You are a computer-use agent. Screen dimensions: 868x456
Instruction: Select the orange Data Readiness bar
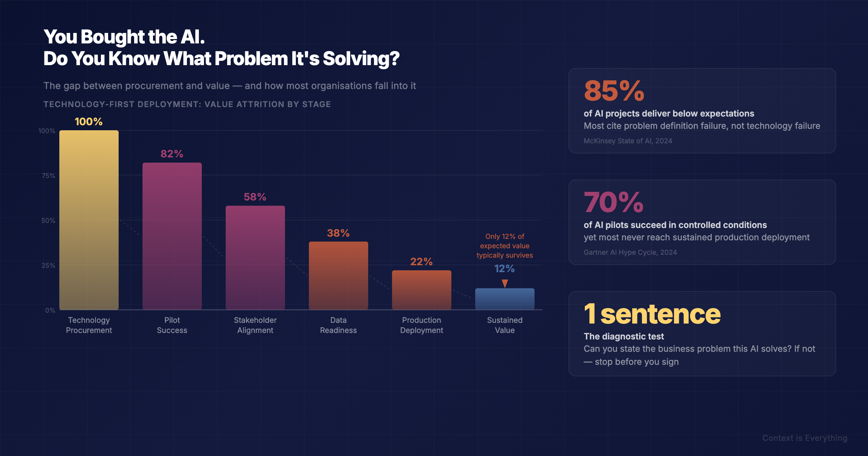[x=339, y=275]
